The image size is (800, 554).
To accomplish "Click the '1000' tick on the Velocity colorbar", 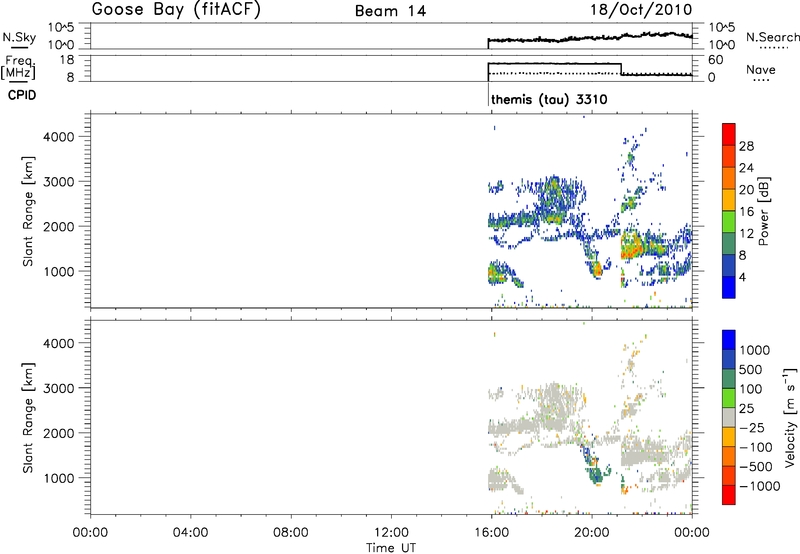I will click(755, 350).
